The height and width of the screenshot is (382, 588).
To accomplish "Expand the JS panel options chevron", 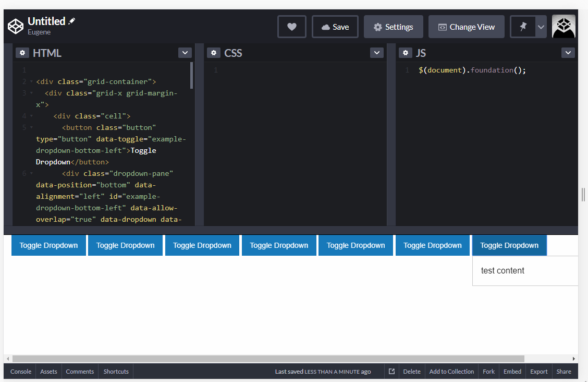I will tap(568, 53).
